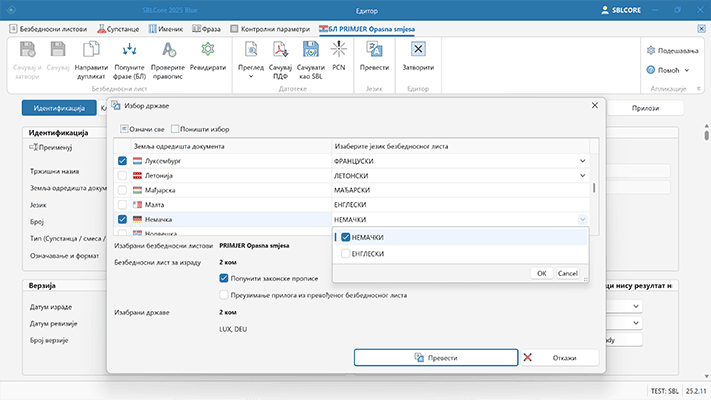
Task: Click the МАЂАРСКИ language cell
Action: click(x=460, y=190)
